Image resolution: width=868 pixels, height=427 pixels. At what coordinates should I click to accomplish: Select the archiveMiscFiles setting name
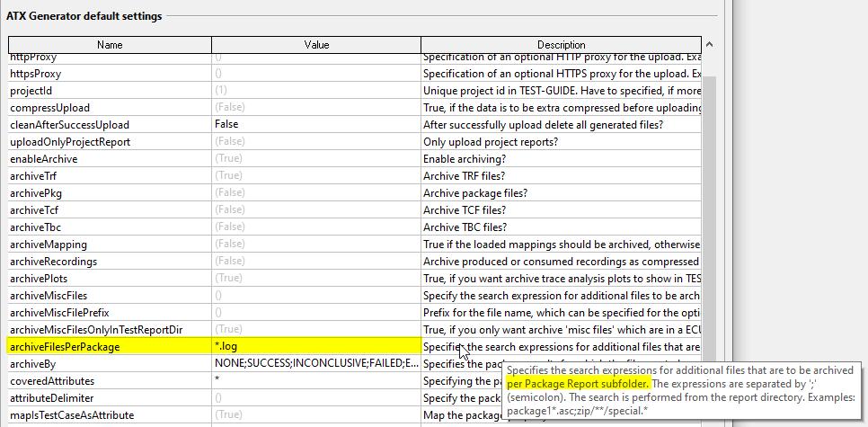(x=110, y=296)
